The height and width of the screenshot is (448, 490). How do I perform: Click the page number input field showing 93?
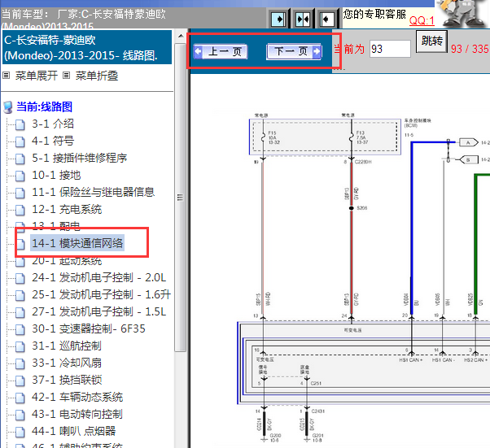pyautogui.click(x=390, y=49)
